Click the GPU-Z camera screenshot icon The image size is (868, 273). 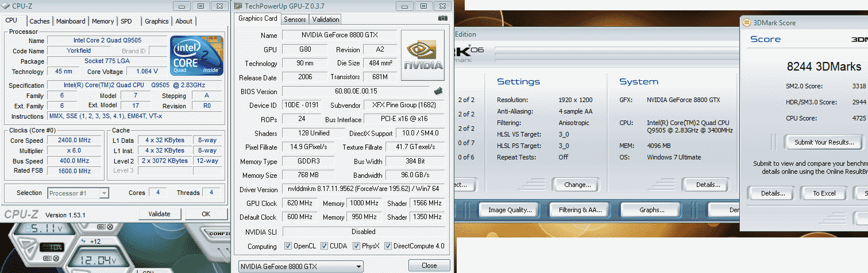pos(442,18)
